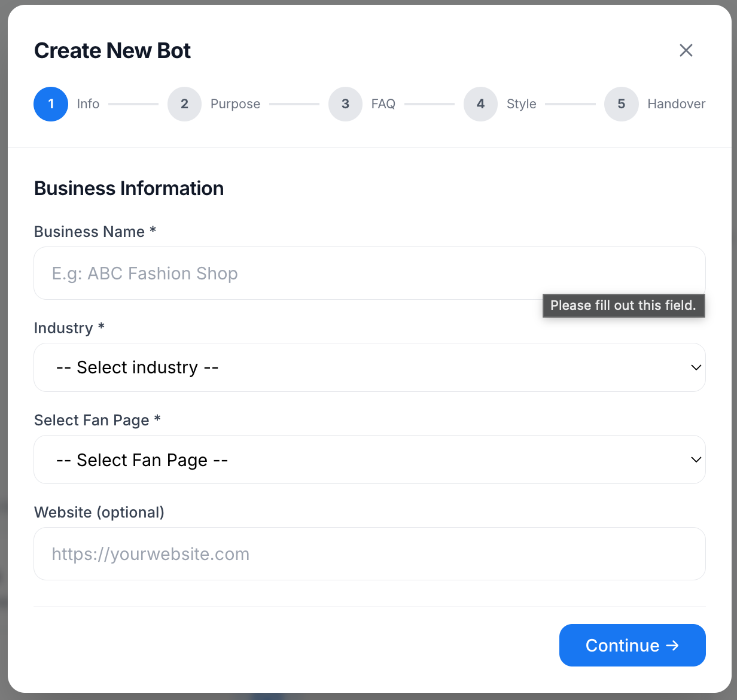Jump to the FAQ step label
737x700 pixels.
(x=383, y=104)
